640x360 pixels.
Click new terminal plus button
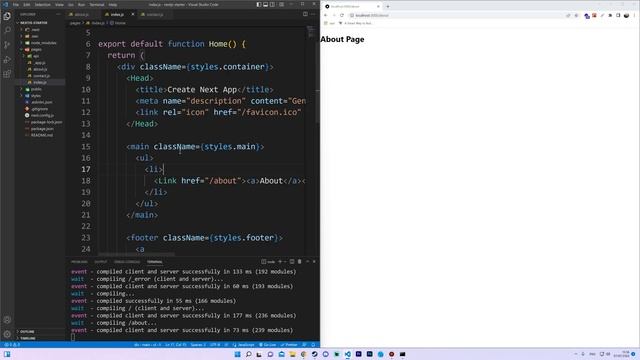280,262
